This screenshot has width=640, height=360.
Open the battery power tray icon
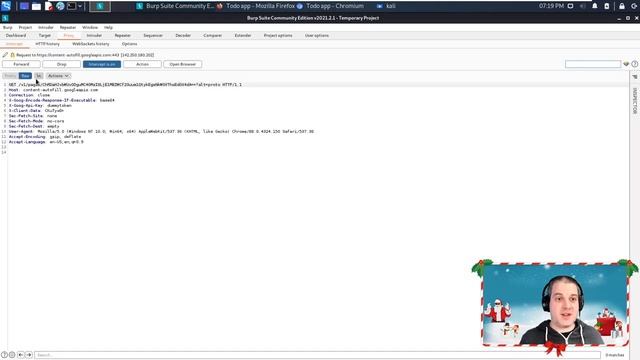coord(607,6)
